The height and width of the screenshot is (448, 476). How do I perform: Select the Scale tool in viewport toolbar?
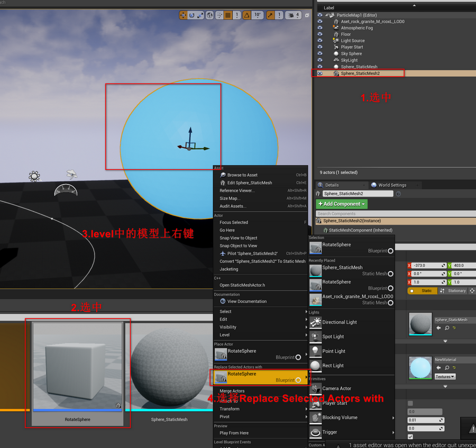click(199, 16)
